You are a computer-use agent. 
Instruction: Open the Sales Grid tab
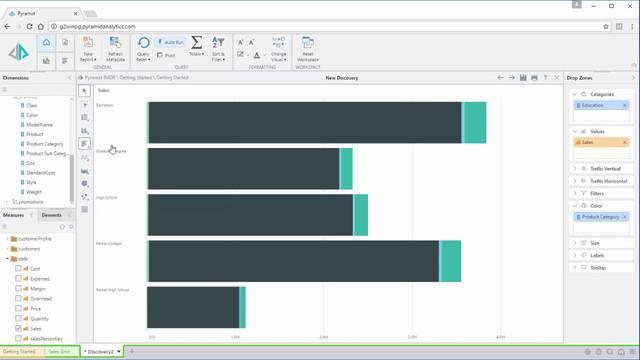click(x=59, y=351)
